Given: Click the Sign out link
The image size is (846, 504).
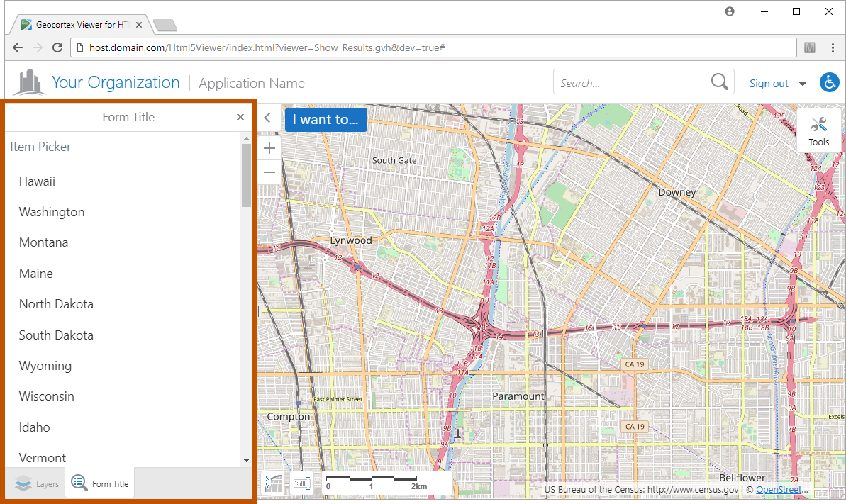Looking at the screenshot, I should [x=769, y=84].
